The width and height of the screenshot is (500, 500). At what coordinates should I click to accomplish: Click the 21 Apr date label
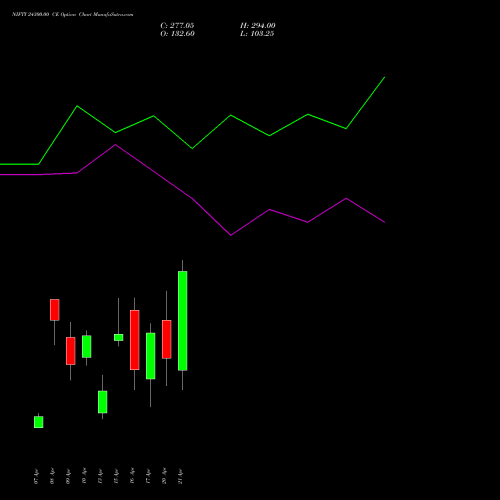tap(180, 476)
